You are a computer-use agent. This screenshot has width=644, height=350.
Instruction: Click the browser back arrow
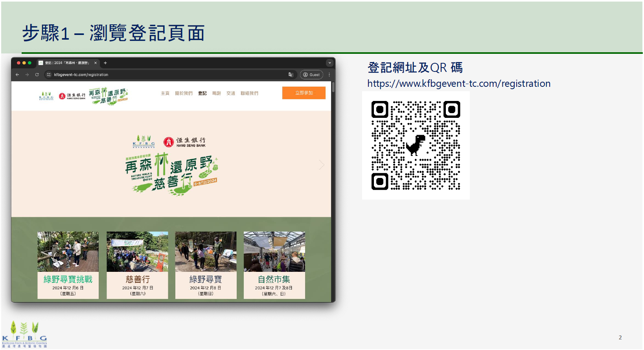[x=17, y=75]
